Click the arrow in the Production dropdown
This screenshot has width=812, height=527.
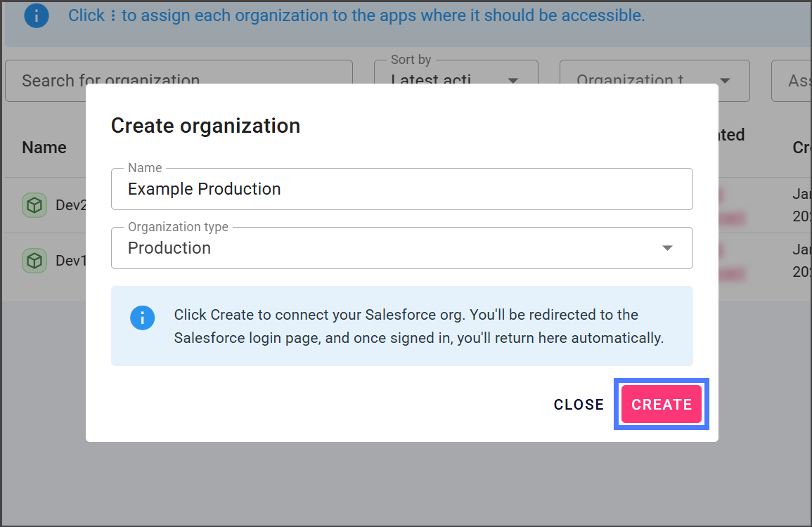[667, 248]
